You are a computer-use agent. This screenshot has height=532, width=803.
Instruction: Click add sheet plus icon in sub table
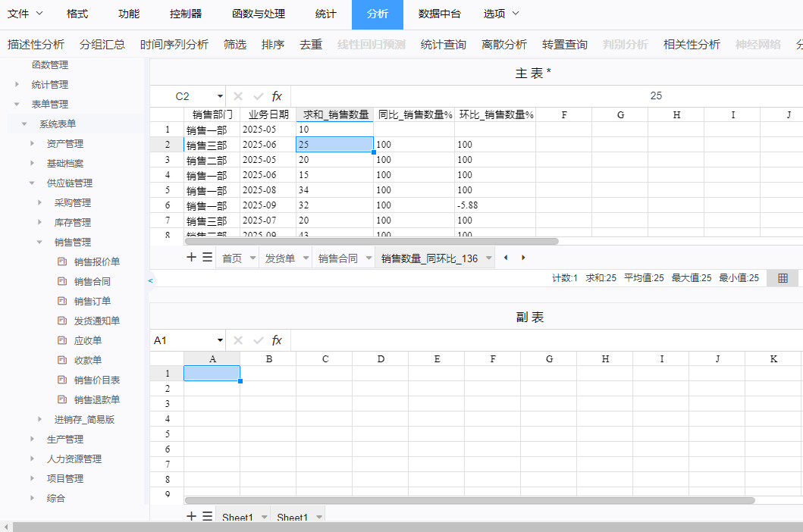click(x=192, y=516)
